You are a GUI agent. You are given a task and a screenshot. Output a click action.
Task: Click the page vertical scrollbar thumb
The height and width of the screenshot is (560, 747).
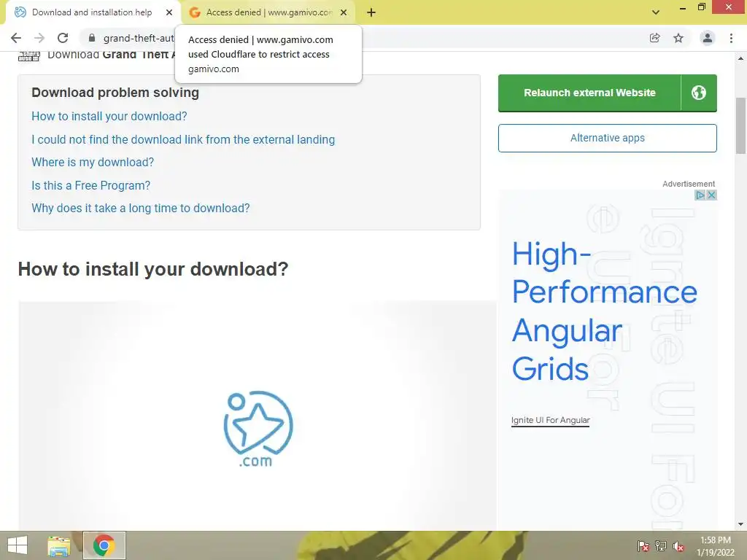point(741,125)
